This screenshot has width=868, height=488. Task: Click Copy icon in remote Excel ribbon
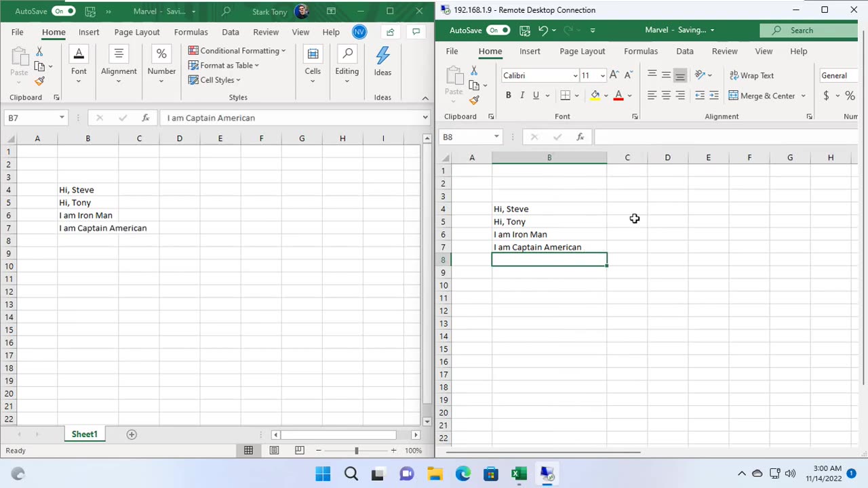(x=474, y=85)
